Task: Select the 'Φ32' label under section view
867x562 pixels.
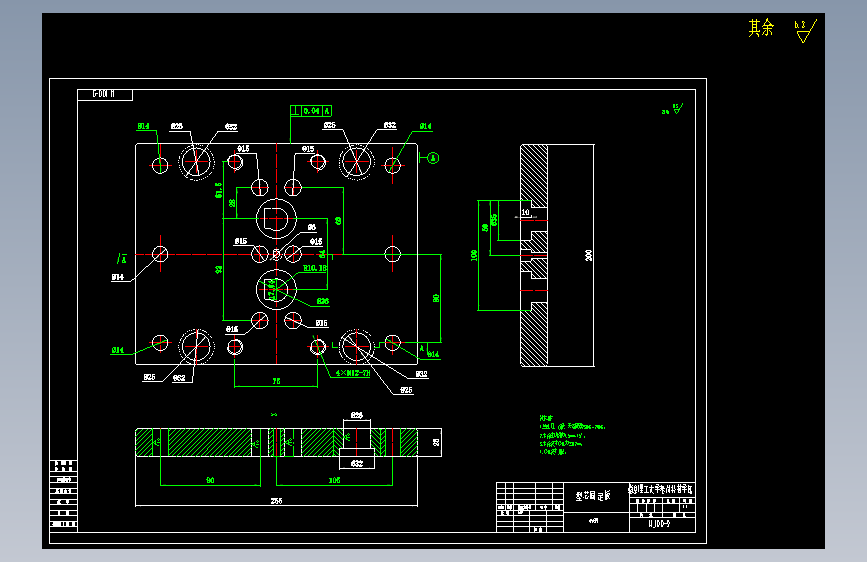Action: pyautogui.click(x=357, y=464)
